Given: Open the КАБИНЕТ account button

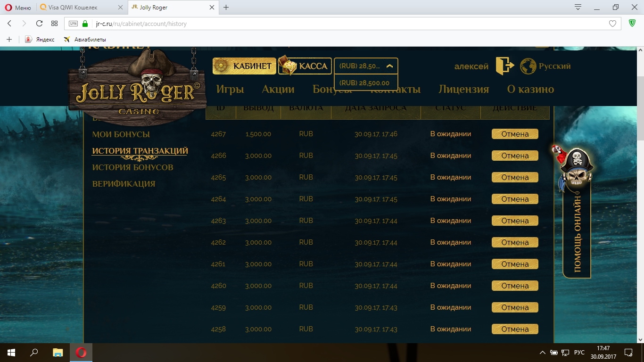Looking at the screenshot, I should pos(244,66).
